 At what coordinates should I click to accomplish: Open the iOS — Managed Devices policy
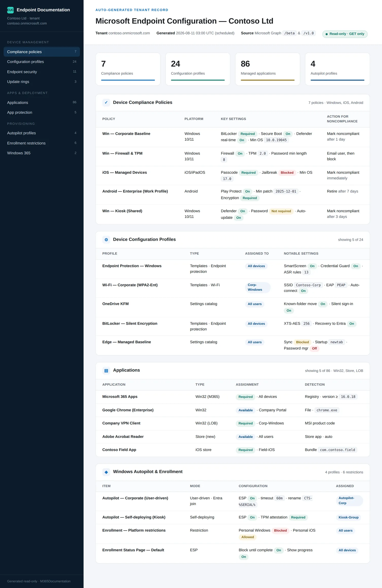tap(125, 172)
